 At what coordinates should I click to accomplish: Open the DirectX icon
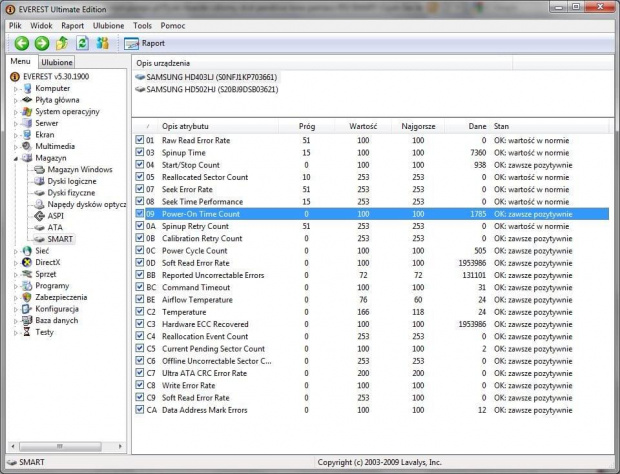pyautogui.click(x=27, y=262)
